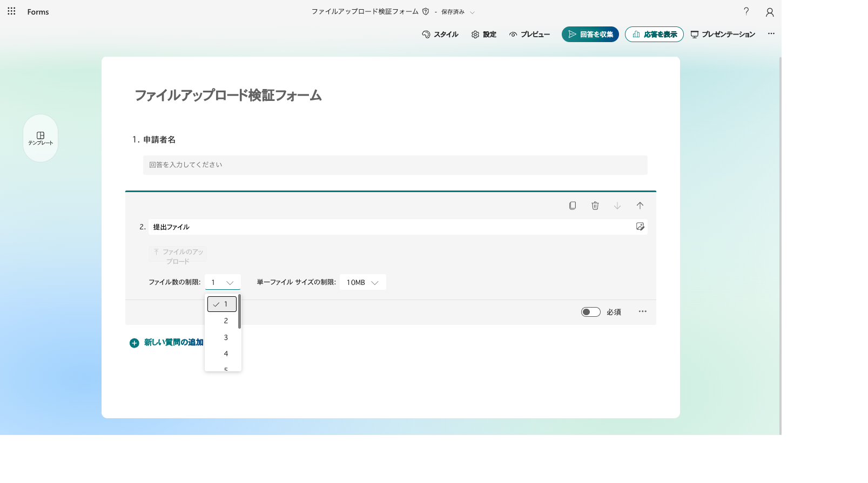Open the プレビュー preview
The height and width of the screenshot is (483, 868).
coord(529,34)
